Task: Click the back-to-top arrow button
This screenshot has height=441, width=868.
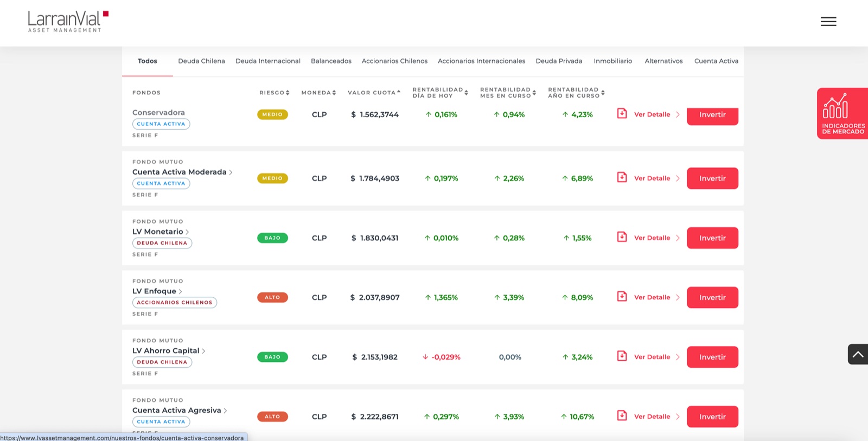Action: tap(858, 354)
